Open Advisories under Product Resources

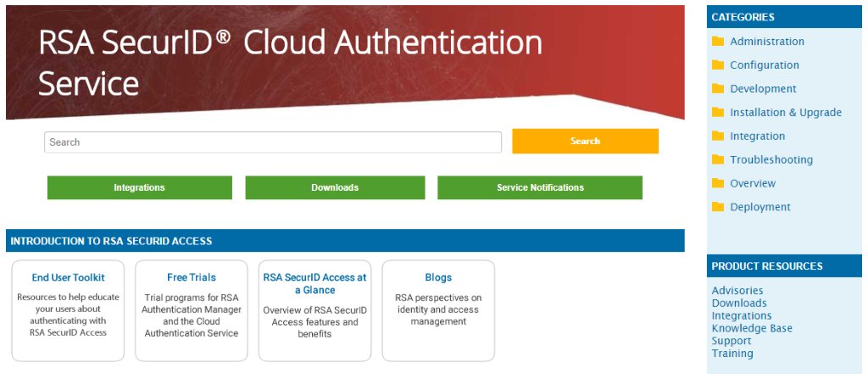coord(737,290)
